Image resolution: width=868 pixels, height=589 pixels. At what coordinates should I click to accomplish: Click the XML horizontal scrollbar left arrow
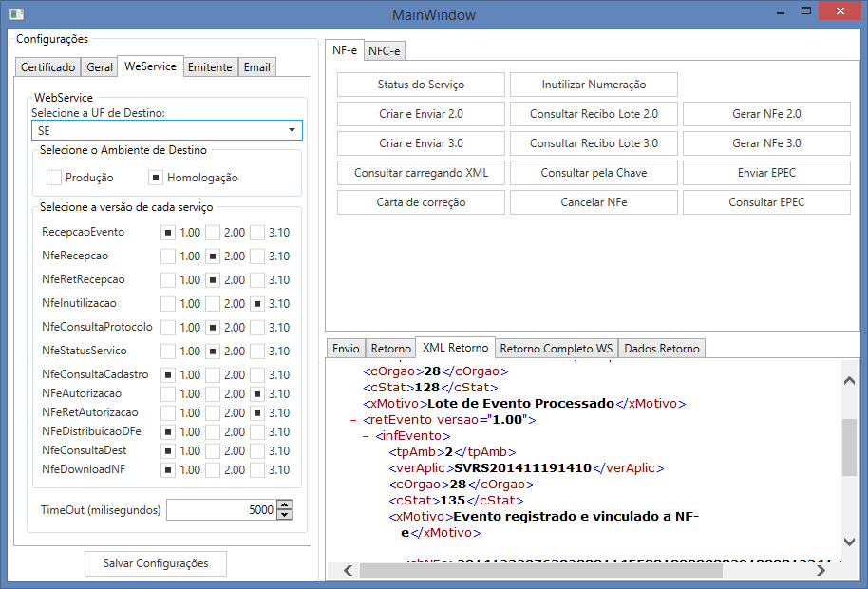[349, 570]
